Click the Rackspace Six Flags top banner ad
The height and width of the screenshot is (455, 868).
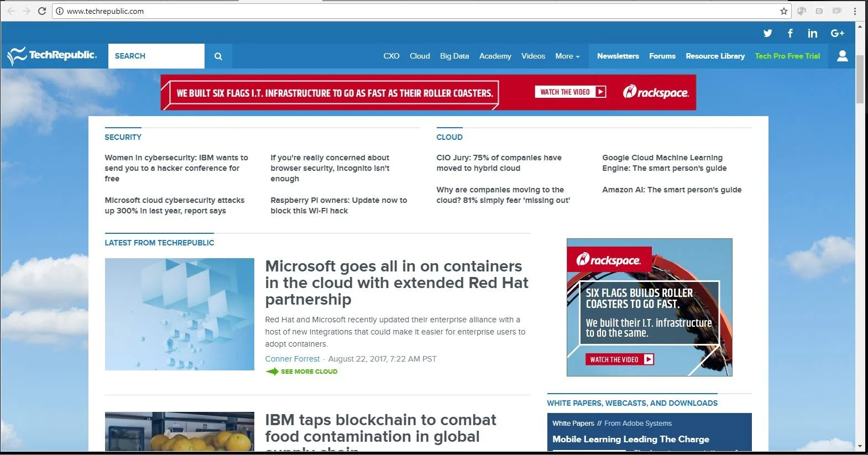(428, 92)
